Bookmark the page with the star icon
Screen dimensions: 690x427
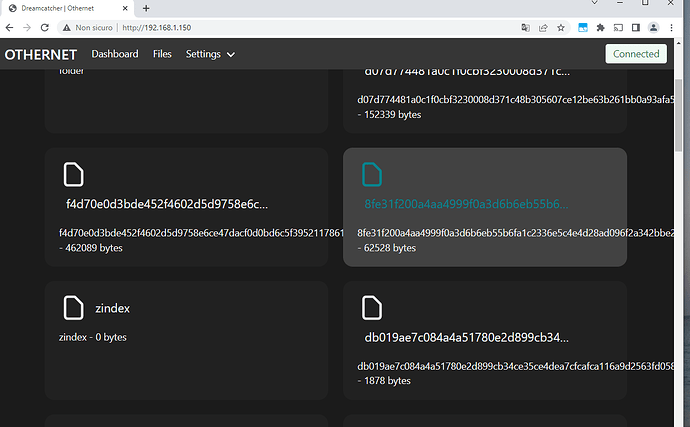pyautogui.click(x=561, y=28)
